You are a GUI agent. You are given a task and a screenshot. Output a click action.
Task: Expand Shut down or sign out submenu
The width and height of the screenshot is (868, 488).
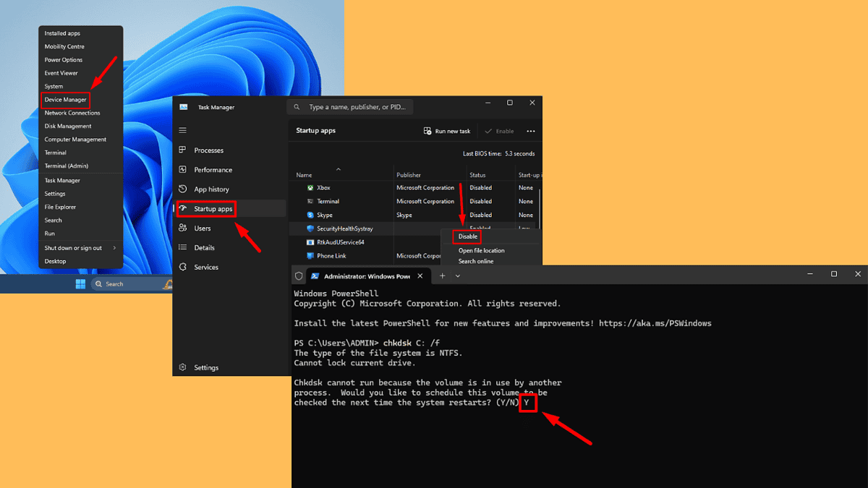(x=74, y=248)
